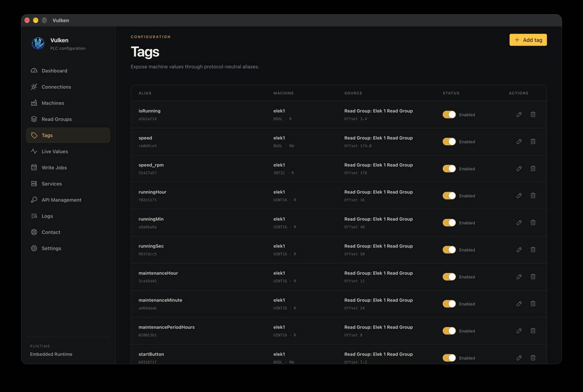Select the Tags sidebar item
The height and width of the screenshot is (392, 583).
68,135
